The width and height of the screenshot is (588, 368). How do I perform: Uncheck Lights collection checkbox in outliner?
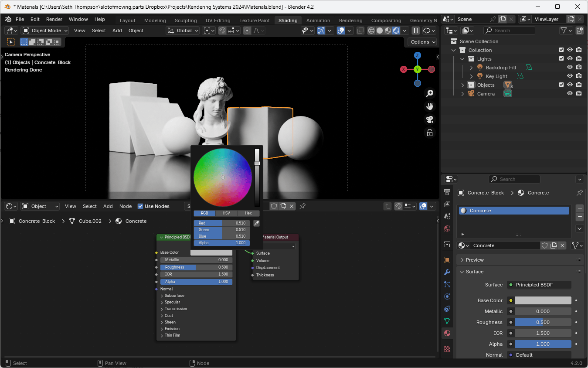(561, 59)
